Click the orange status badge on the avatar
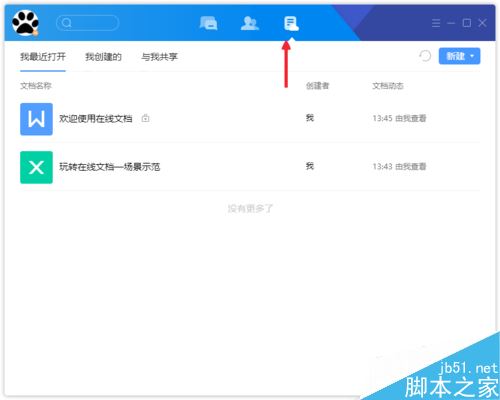Screen dimensions: 500x400 click(x=35, y=33)
